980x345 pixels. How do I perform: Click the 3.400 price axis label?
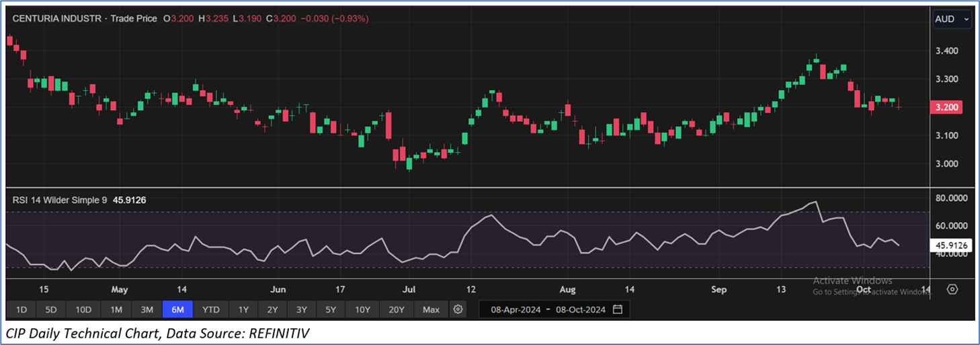946,51
